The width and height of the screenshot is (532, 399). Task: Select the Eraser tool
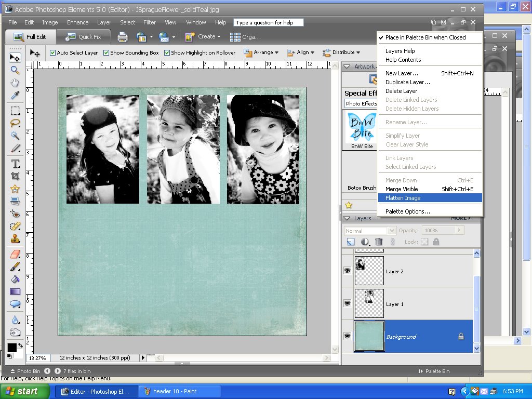(15, 254)
